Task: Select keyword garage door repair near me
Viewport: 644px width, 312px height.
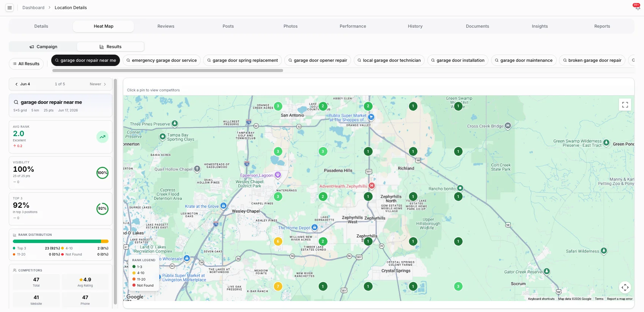Action: tap(85, 60)
